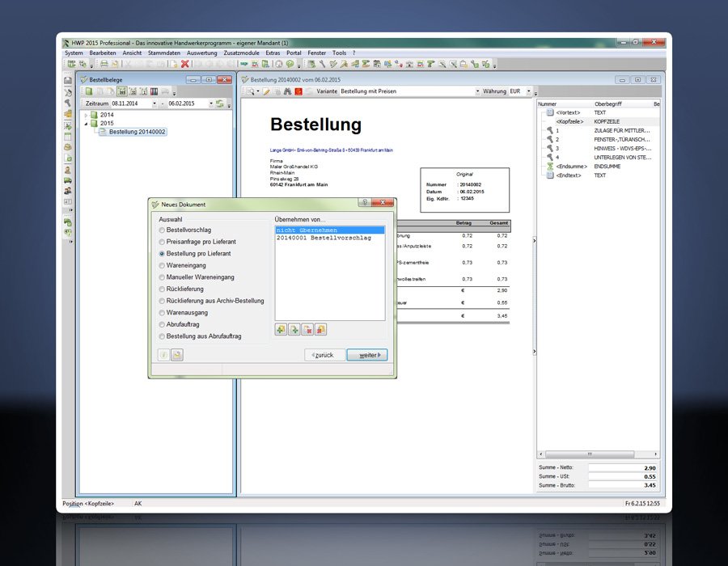The height and width of the screenshot is (566, 728).
Task: Click the weiter button
Action: click(x=366, y=355)
